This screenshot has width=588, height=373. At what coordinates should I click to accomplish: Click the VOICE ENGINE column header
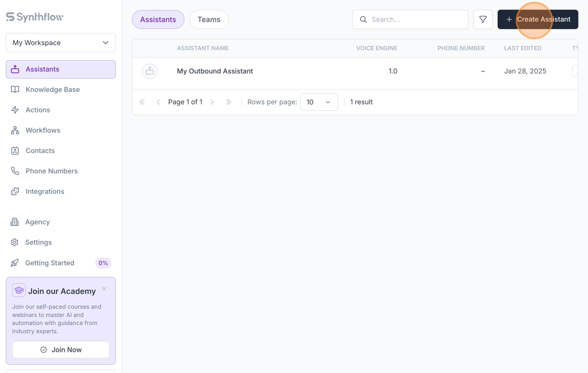point(377,48)
